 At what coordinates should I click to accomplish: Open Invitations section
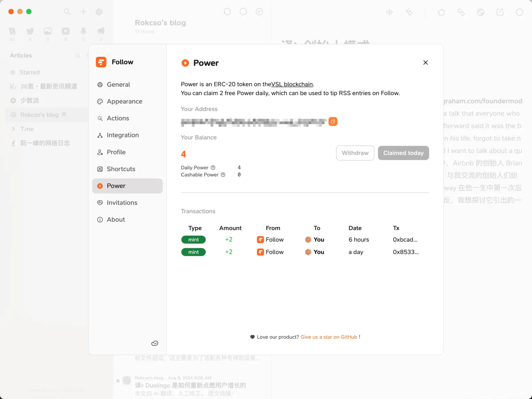click(x=127, y=203)
